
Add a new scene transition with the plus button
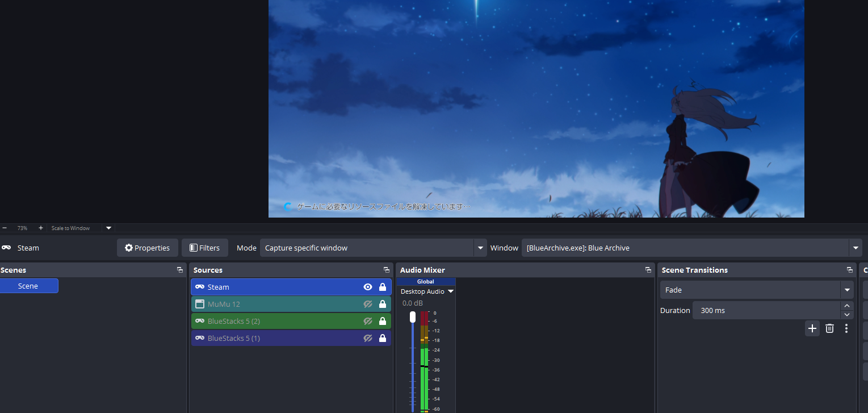812,328
